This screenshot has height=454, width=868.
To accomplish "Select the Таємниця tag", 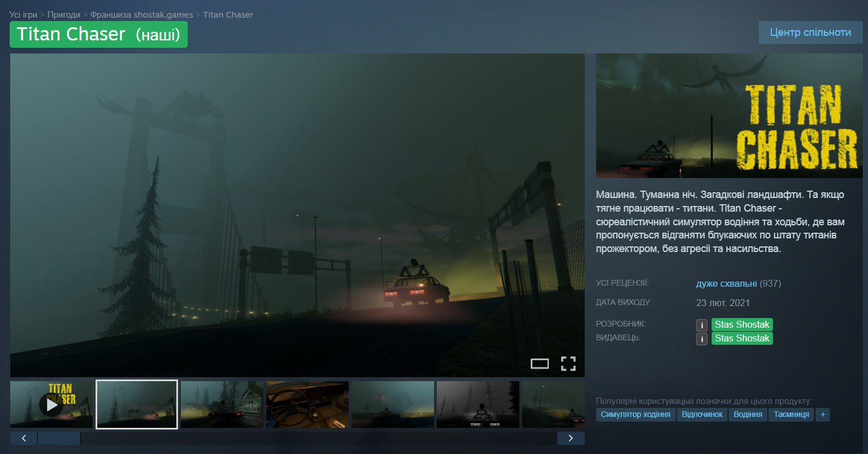I will (x=791, y=414).
